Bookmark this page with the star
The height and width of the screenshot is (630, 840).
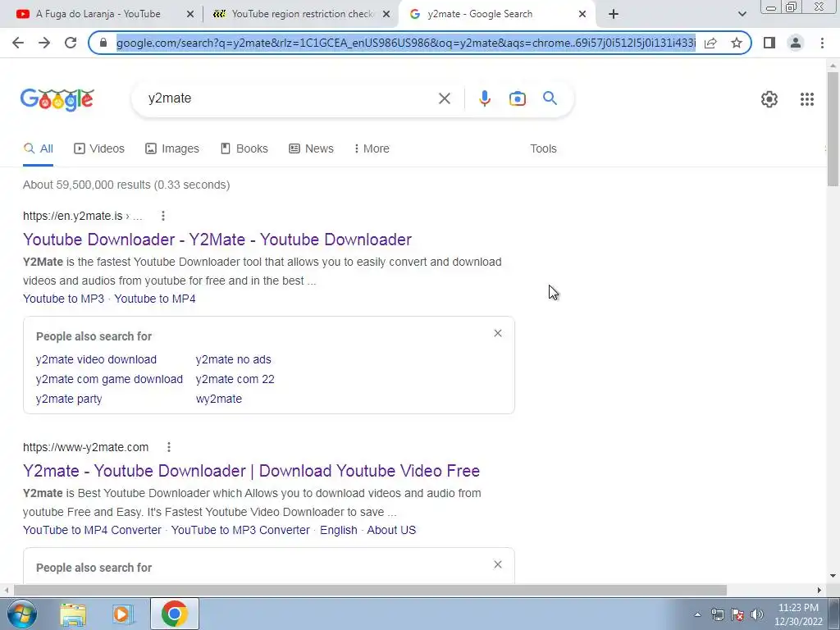737,43
